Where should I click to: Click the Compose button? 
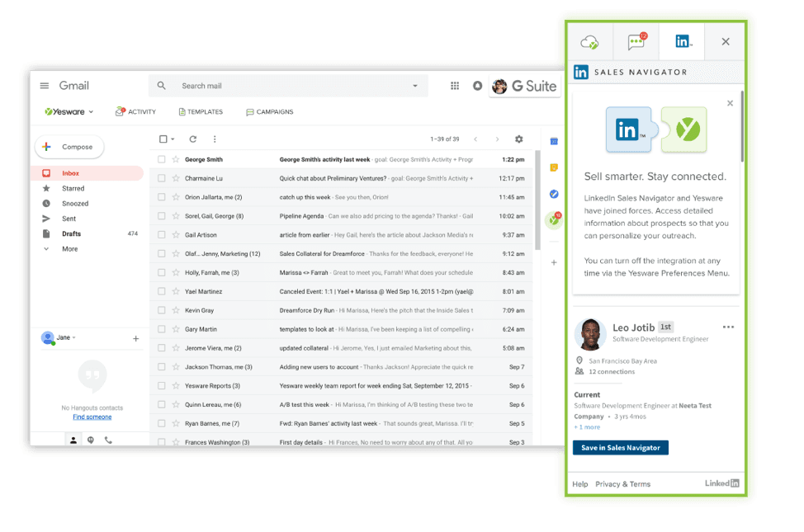point(69,147)
